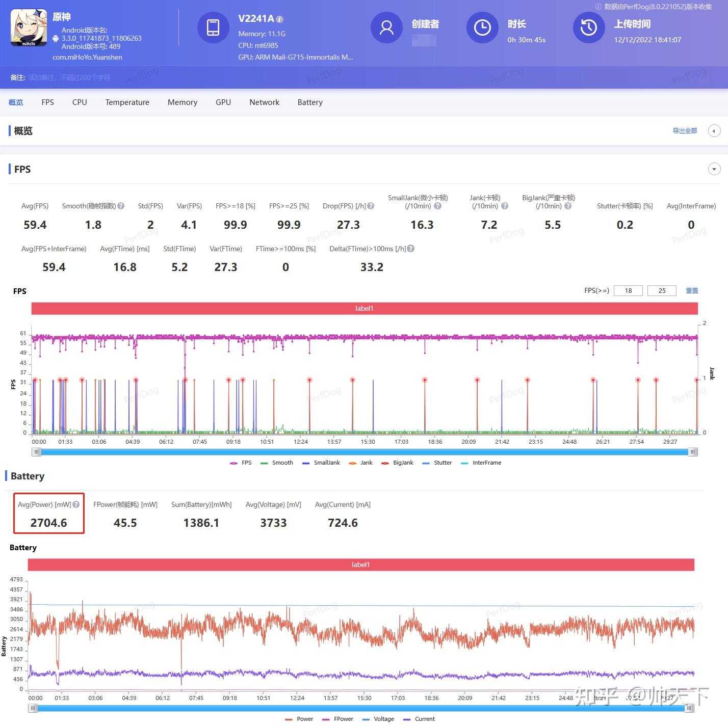The width and height of the screenshot is (728, 726).
Task: Toggle the SmallJank series in the chart legend
Action: 321,463
